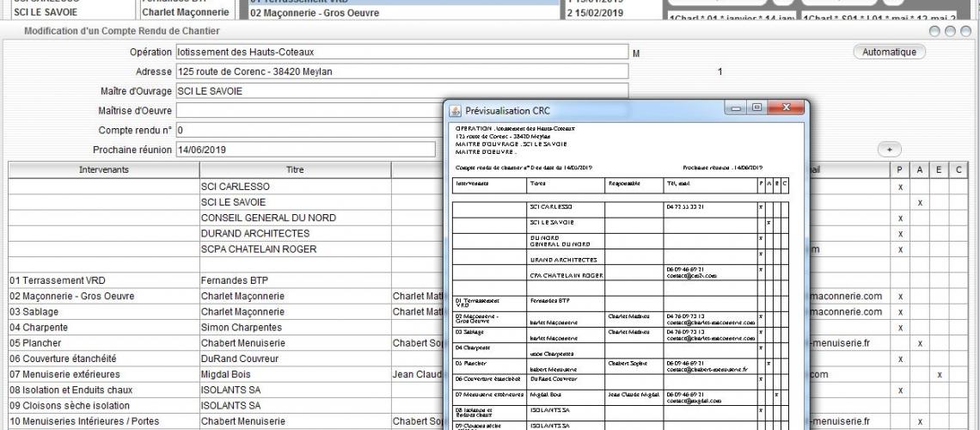Image resolution: width=980 pixels, height=430 pixels.
Task: Click the Titre column header
Action: 295,169
